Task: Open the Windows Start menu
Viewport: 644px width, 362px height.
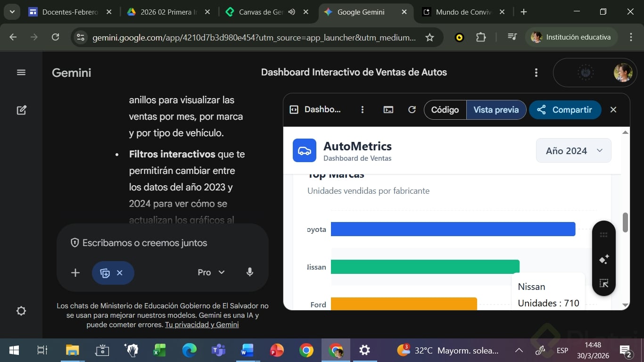Action: coord(14,350)
